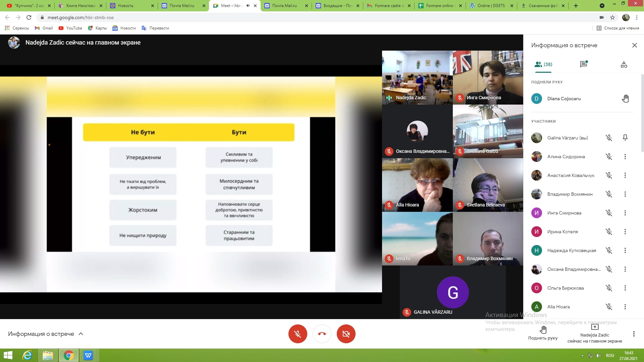Screen dimensions: 644x362
Task: Mute Алина Сидорина's microphone icon
Action: click(609, 157)
